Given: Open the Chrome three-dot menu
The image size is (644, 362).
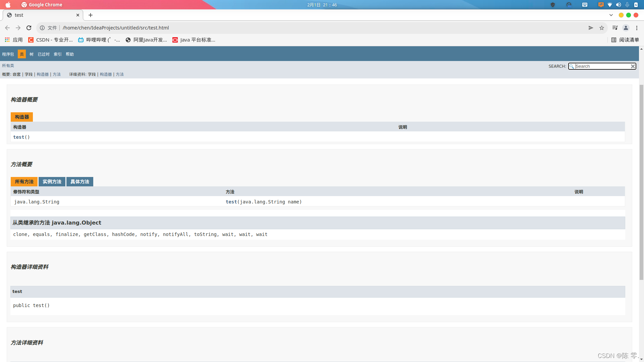Looking at the screenshot, I should 637,28.
